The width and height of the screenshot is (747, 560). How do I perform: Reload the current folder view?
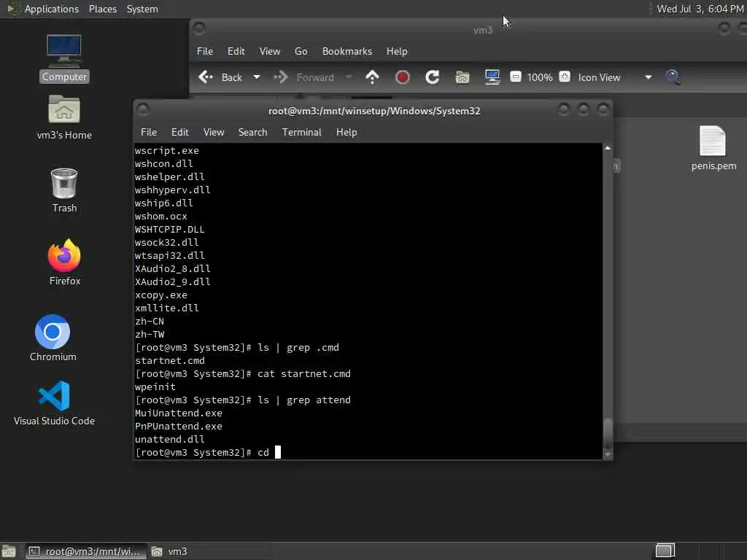pyautogui.click(x=432, y=77)
